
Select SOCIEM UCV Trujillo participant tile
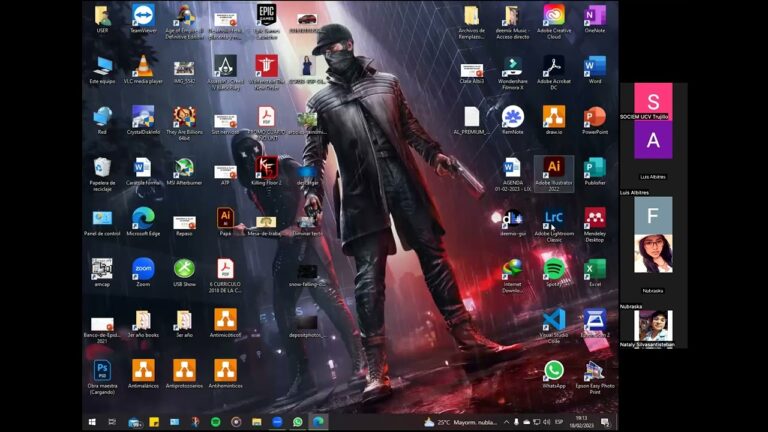(653, 101)
